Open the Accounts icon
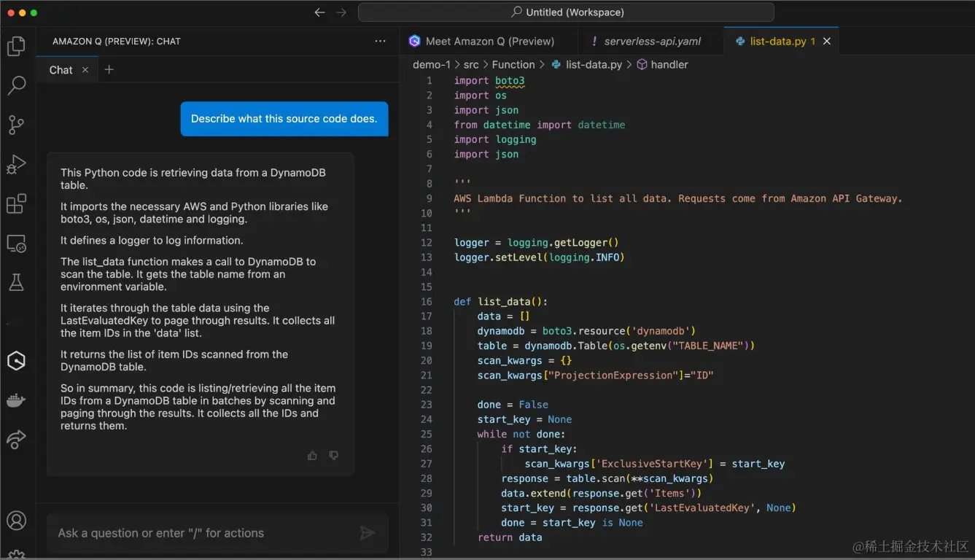The width and height of the screenshot is (975, 560). click(16, 521)
